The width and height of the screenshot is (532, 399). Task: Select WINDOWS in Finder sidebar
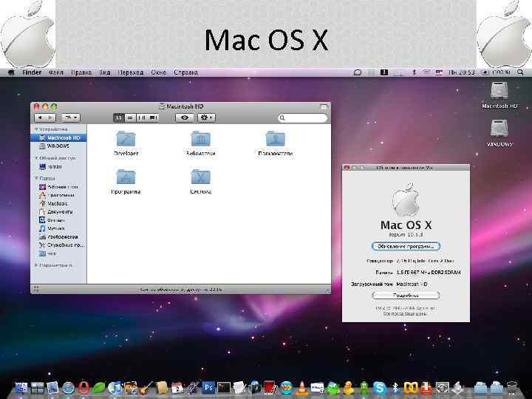point(58,146)
